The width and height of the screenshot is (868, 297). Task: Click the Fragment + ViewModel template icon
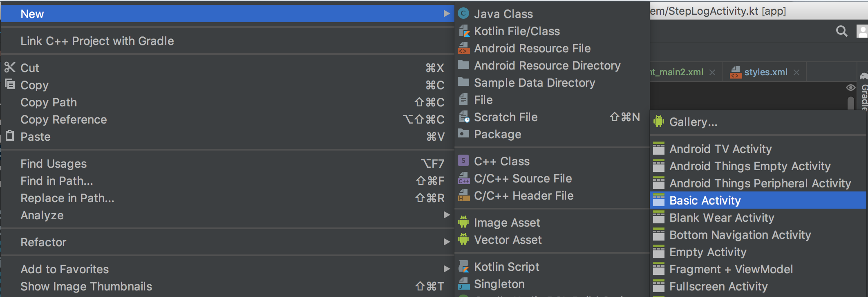click(658, 268)
